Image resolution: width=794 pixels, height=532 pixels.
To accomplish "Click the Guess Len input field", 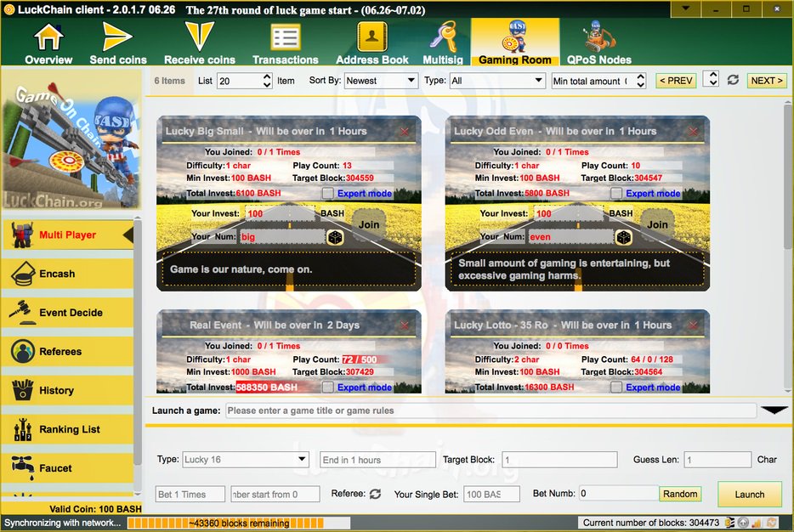I will click(x=717, y=460).
